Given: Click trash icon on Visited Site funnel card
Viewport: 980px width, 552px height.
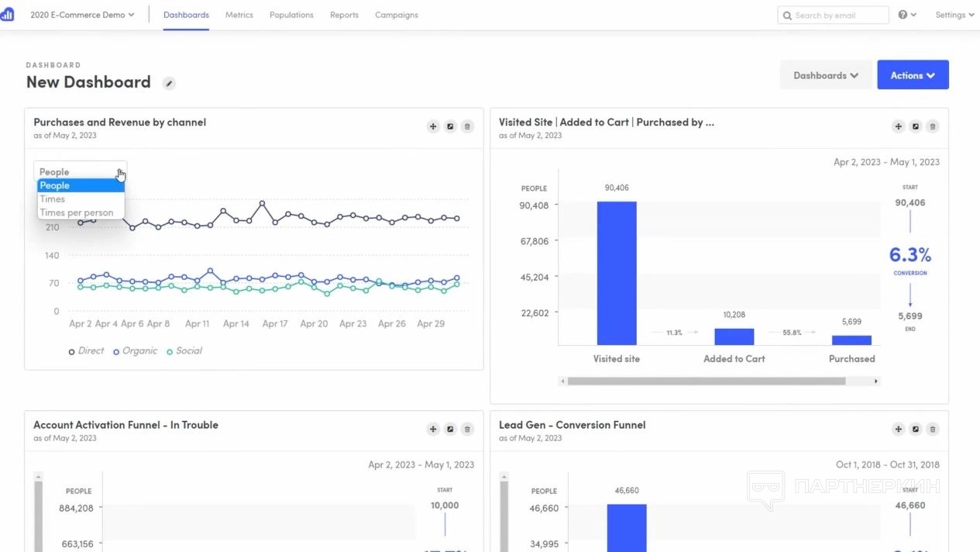Looking at the screenshot, I should 933,126.
